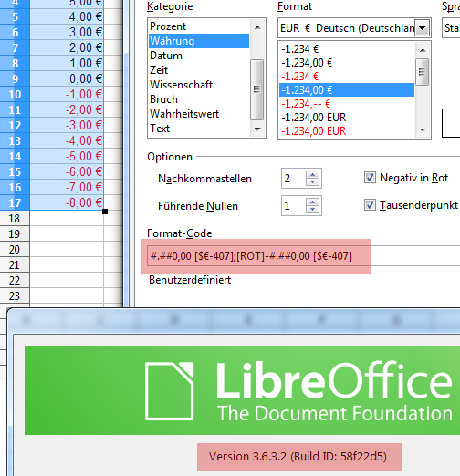
Task: Select black format -1.234 €
Action: coord(347,49)
